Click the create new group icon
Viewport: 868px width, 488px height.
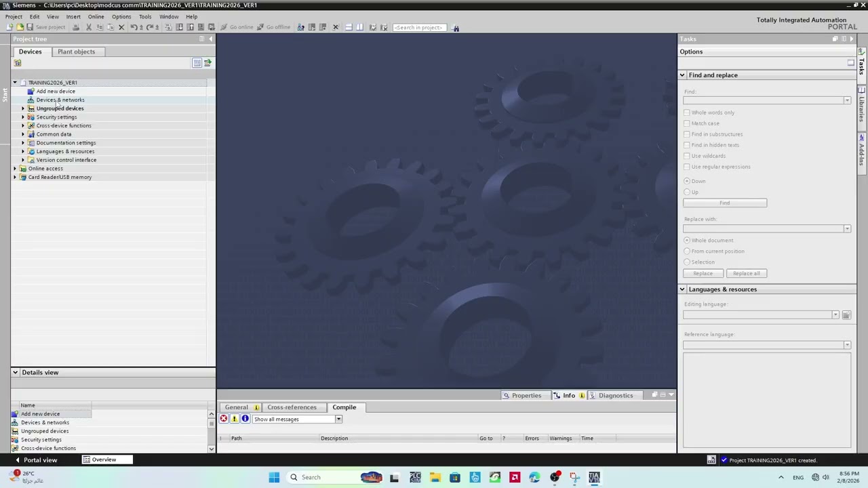click(18, 63)
